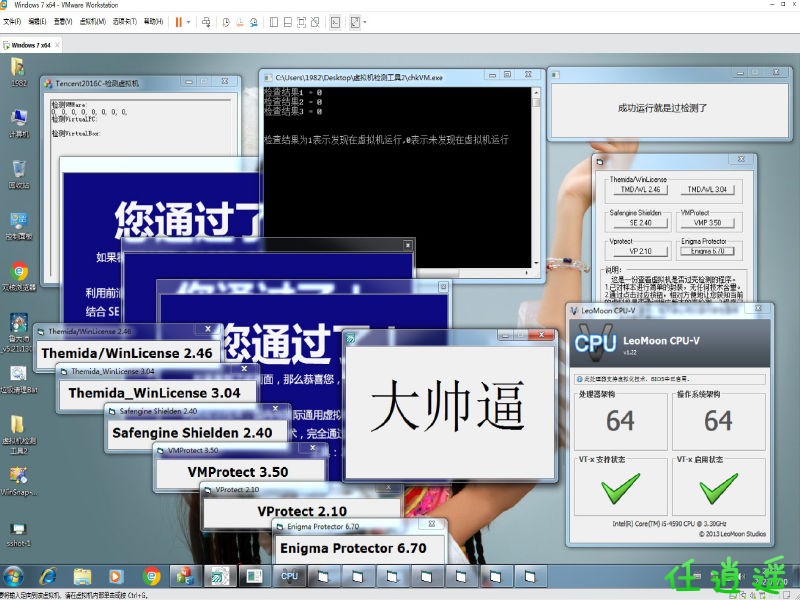Switch to Unity mode via the toolbar icon

(x=315, y=22)
